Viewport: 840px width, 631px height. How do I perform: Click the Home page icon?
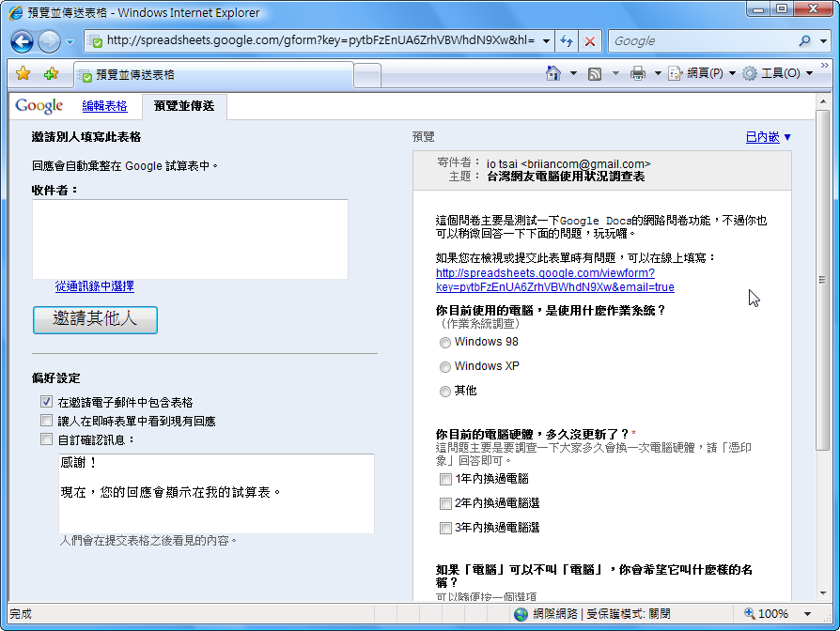[553, 73]
